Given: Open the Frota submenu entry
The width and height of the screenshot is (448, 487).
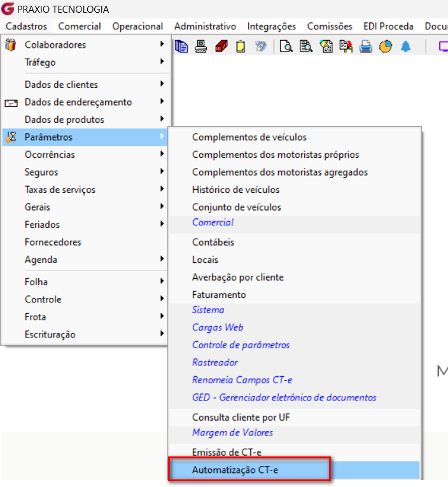Looking at the screenshot, I should point(85,317).
